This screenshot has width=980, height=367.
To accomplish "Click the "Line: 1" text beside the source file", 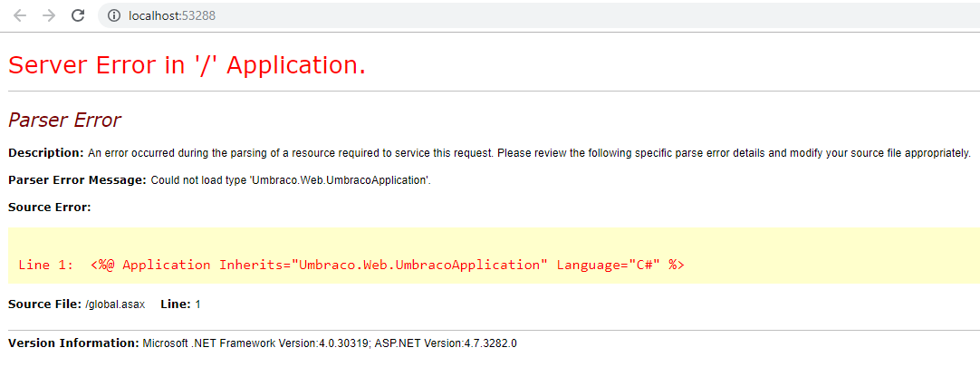I will click(180, 304).
